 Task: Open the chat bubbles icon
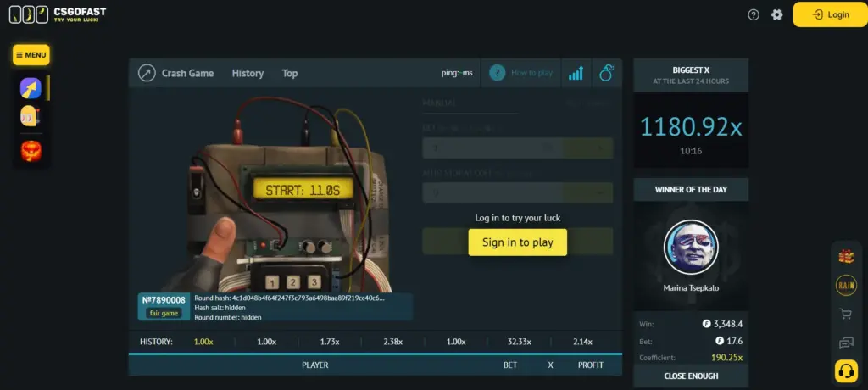pos(846,343)
